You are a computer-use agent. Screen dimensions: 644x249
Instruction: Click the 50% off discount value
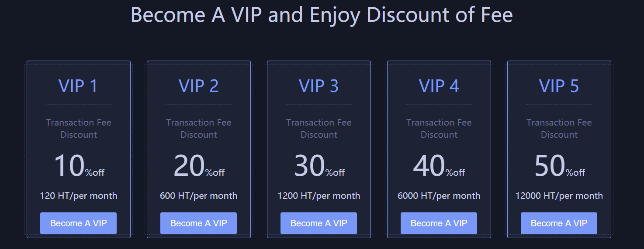pyautogui.click(x=559, y=167)
